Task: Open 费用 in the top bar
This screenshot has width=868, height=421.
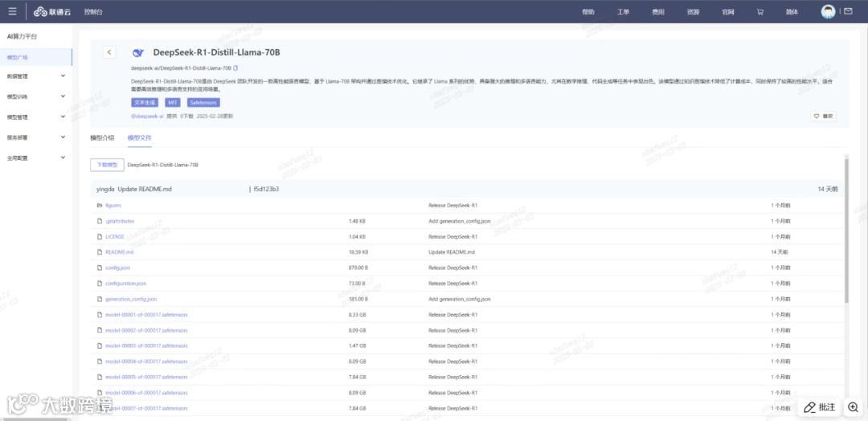Action: [657, 11]
